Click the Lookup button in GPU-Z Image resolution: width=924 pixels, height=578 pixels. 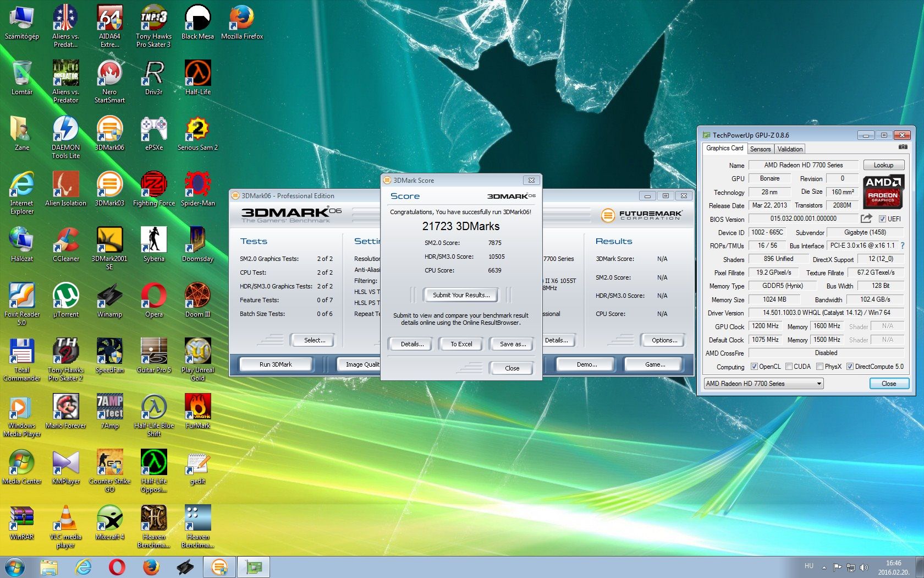[883, 165]
